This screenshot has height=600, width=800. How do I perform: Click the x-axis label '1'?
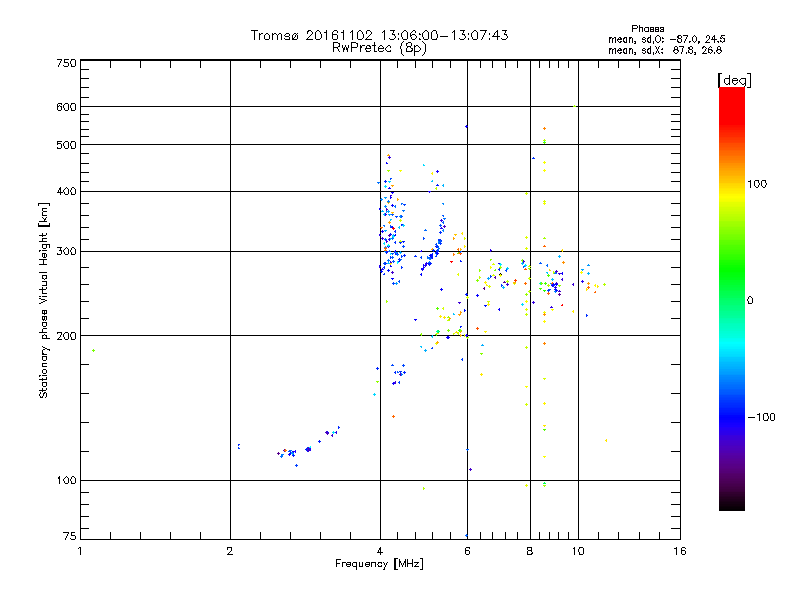tap(80, 551)
